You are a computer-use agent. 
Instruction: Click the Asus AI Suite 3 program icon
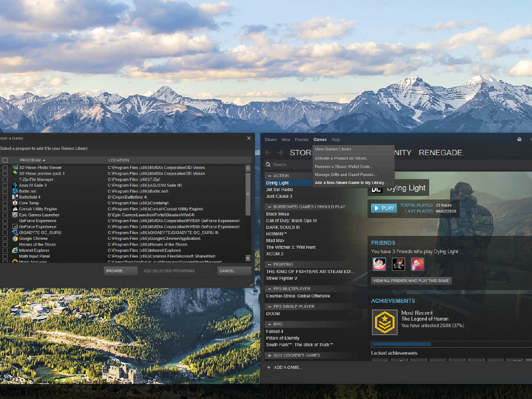click(15, 185)
